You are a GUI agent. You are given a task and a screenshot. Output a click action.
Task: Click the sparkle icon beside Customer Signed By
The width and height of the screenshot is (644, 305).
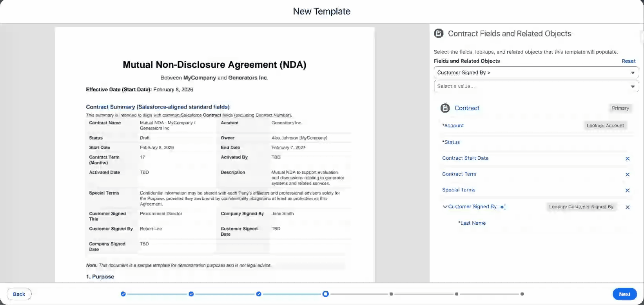(x=503, y=207)
